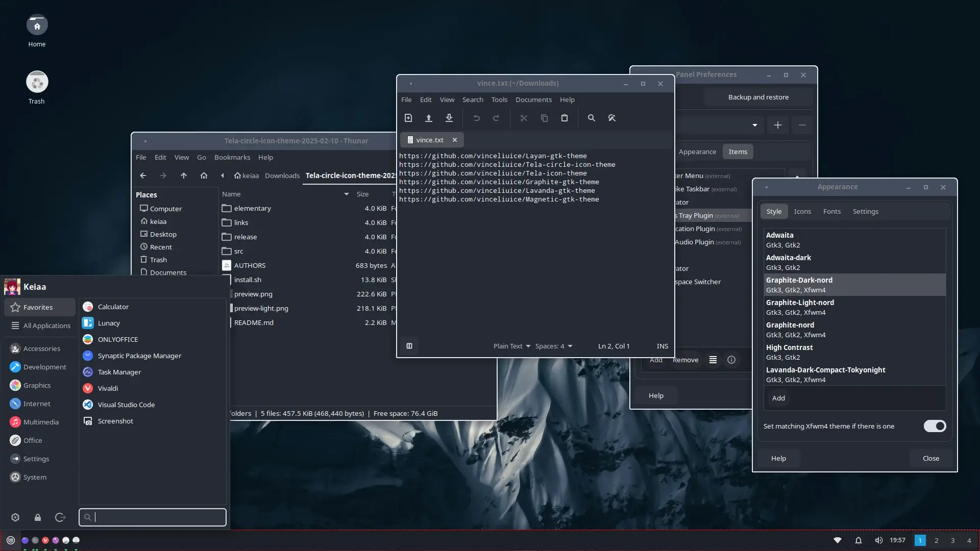
Task: Open the Bookmarks menu in Thunar
Action: tap(232, 157)
